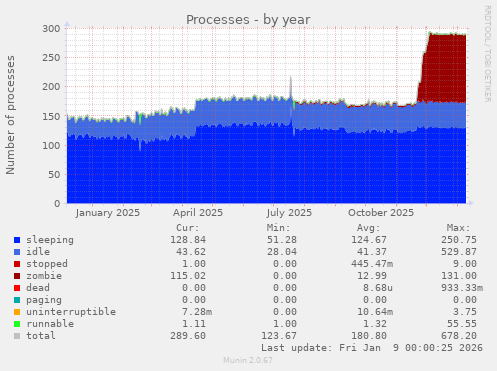497x371 pixels.
Task: Click zombie max value 131.00
Action: point(459,276)
